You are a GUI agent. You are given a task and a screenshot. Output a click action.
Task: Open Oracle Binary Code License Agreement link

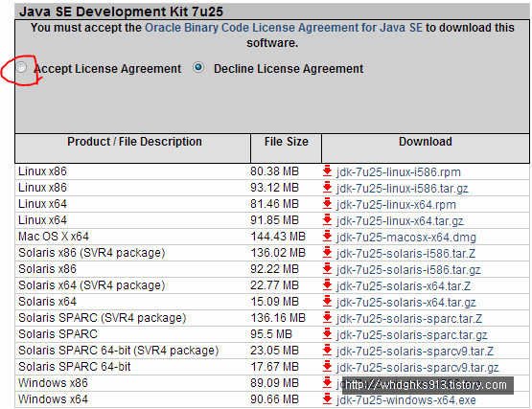coord(284,28)
